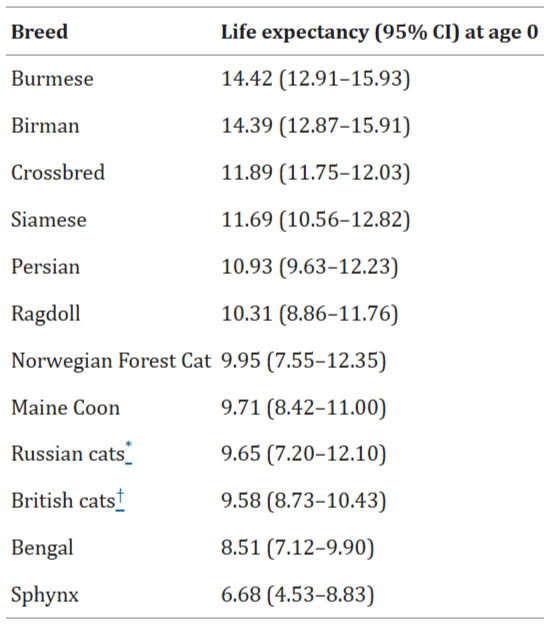
Task: Select the Breed column header
Action: (x=39, y=32)
